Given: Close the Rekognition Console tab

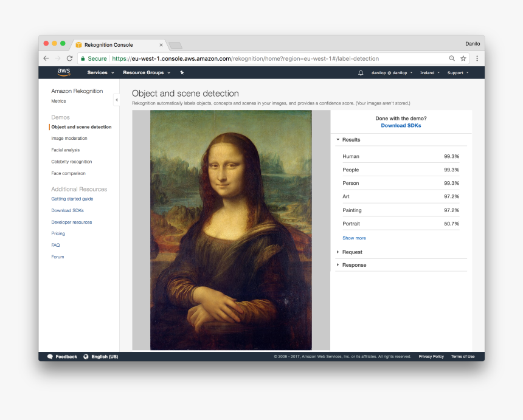Looking at the screenshot, I should [x=161, y=45].
